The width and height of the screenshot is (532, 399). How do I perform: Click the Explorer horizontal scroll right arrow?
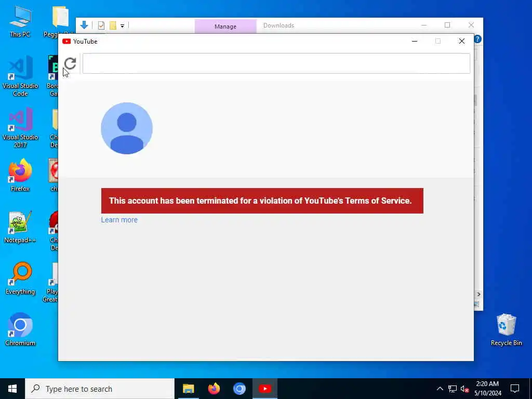point(478,294)
